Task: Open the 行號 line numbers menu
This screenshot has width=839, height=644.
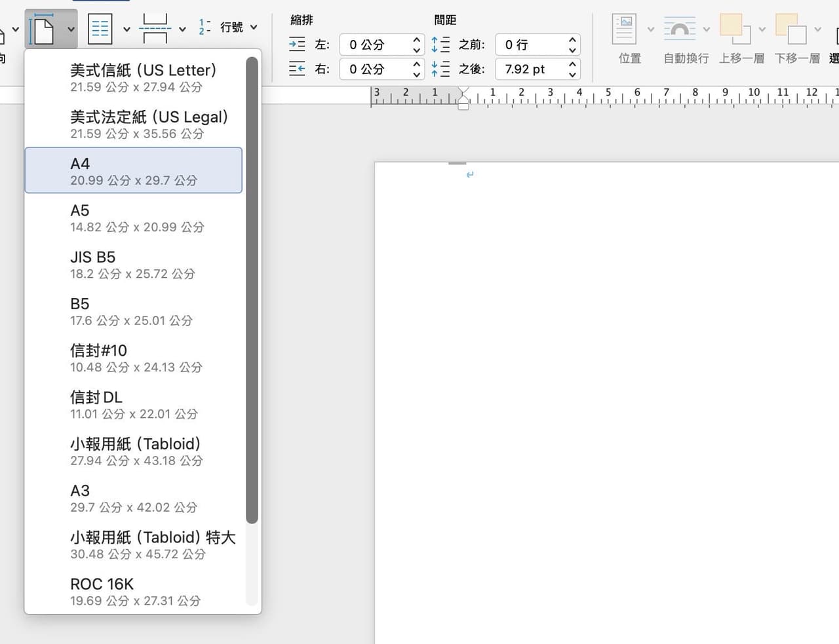Action: [x=228, y=28]
